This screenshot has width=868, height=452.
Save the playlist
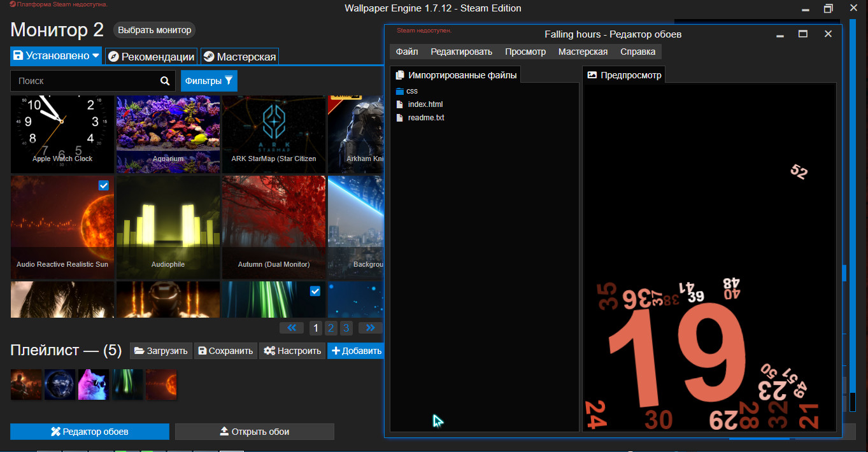click(x=225, y=351)
